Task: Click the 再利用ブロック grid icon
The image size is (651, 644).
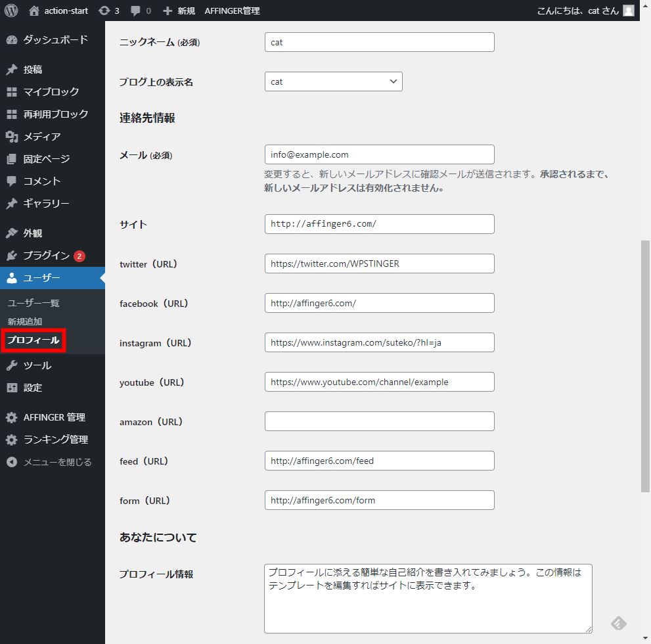Action: [x=12, y=114]
